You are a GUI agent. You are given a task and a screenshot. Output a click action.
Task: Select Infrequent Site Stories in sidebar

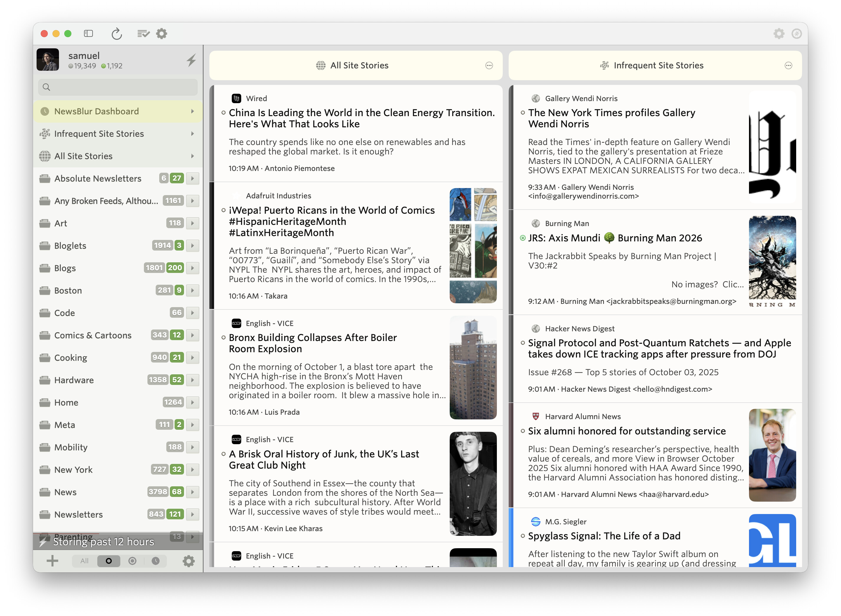[x=99, y=134]
